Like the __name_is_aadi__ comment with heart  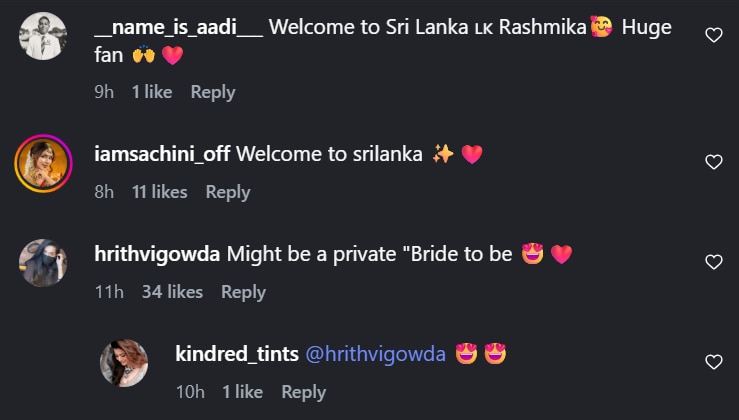pos(713,35)
